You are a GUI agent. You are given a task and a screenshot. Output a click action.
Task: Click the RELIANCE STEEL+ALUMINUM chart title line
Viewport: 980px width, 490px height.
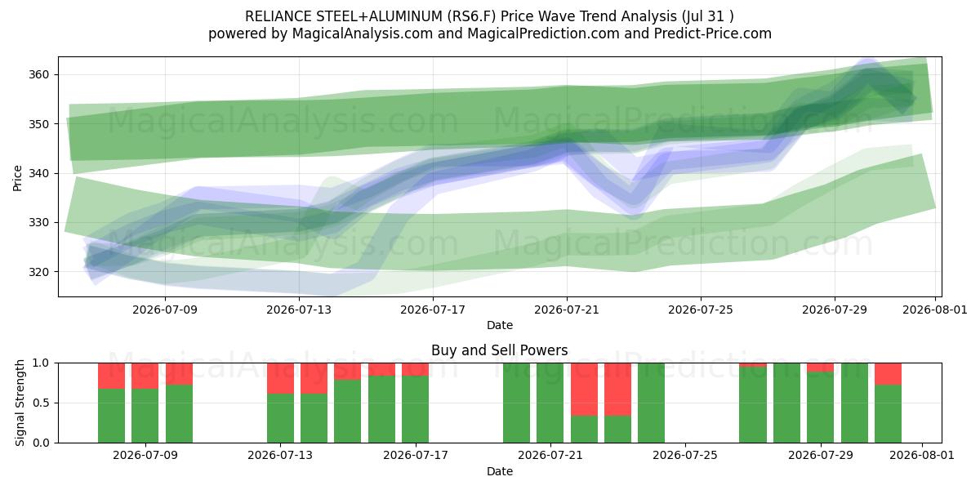pyautogui.click(x=490, y=16)
